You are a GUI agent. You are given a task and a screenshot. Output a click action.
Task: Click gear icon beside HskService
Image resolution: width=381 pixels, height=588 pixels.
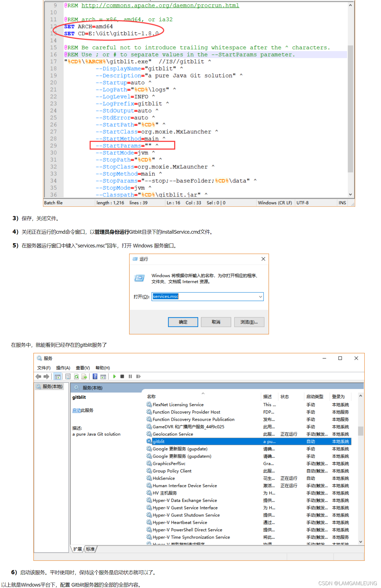[x=149, y=478]
